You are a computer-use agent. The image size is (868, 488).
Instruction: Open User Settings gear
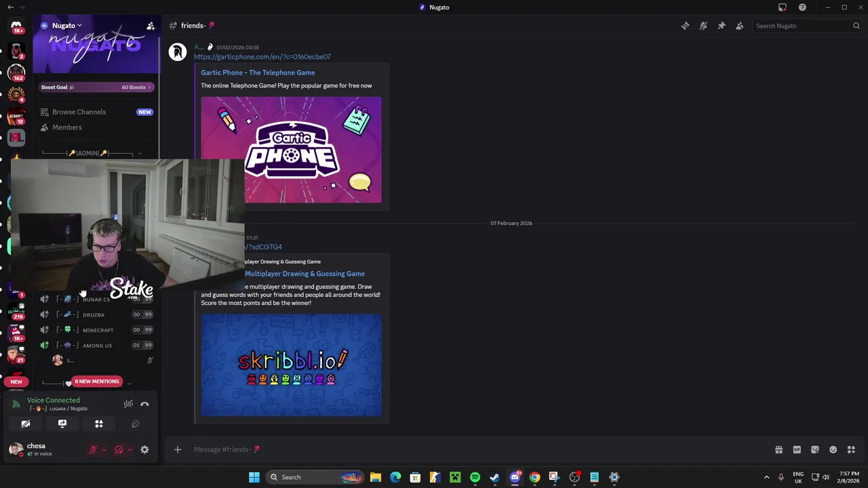[x=144, y=449]
